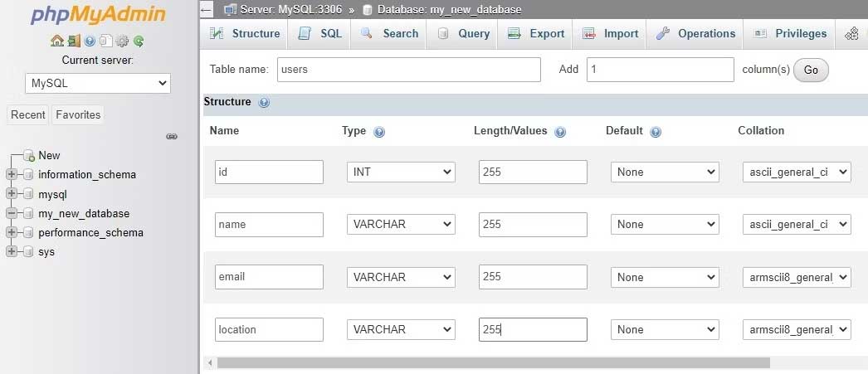Collapse sidebar with left arrow icon
The width and height of the screenshot is (868, 374).
tap(207, 9)
